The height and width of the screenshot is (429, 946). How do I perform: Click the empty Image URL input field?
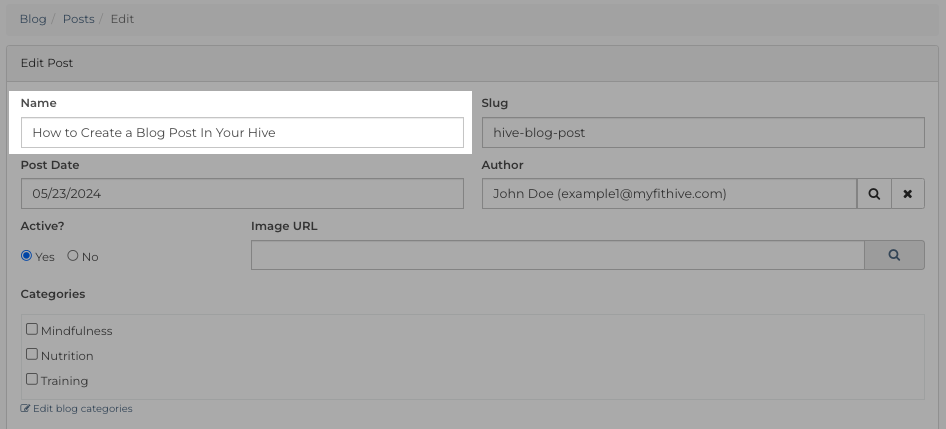coord(558,255)
